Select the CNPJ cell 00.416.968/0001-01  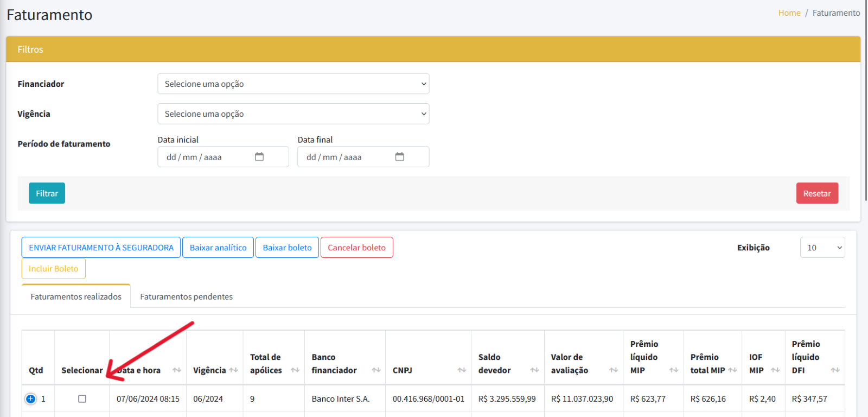[429, 399]
